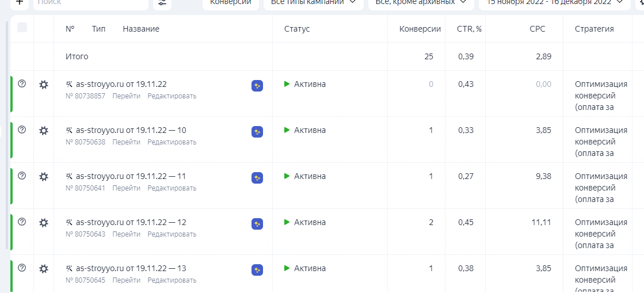Click "Перейти" under campaign № 80750638

(x=126, y=142)
